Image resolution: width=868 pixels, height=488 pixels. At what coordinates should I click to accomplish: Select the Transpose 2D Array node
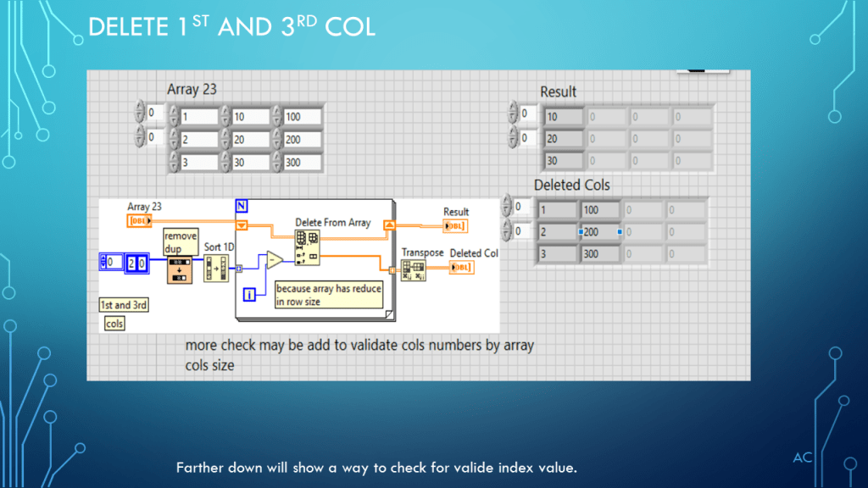413,269
